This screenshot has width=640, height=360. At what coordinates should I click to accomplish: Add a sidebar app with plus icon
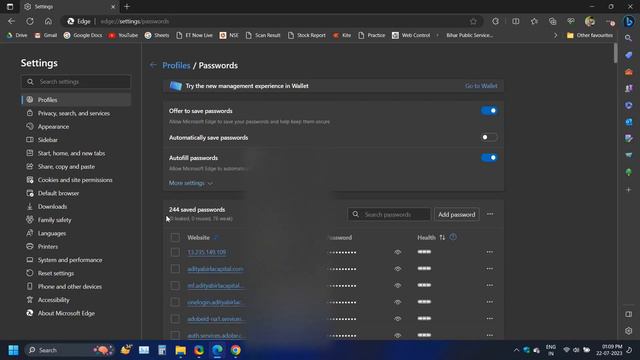(x=629, y=190)
